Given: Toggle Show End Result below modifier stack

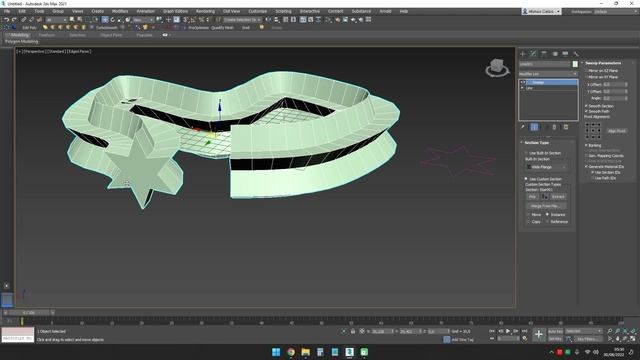Looking at the screenshot, I should coord(534,127).
